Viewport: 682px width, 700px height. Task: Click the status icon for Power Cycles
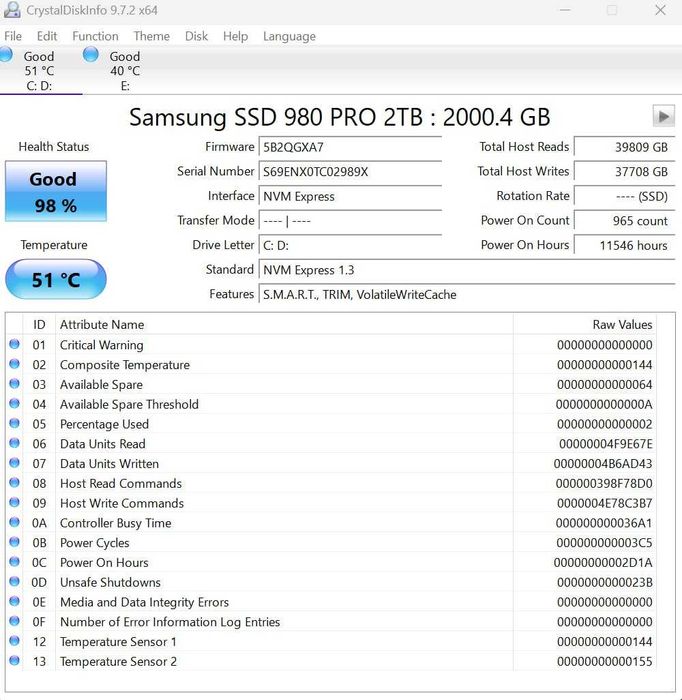pyautogui.click(x=14, y=542)
